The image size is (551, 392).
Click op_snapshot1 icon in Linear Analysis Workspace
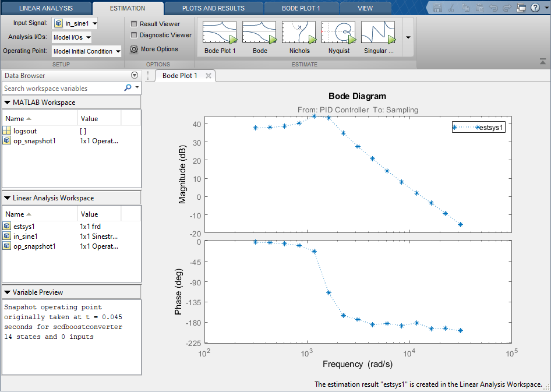pos(6,246)
